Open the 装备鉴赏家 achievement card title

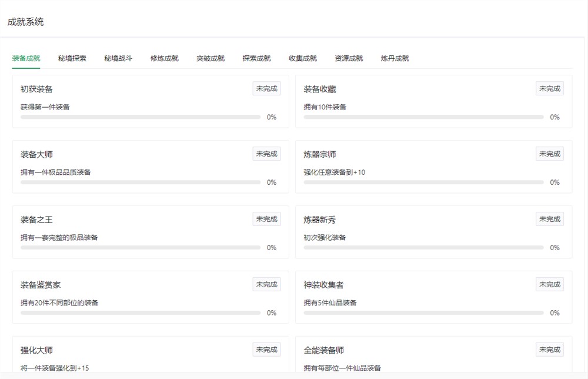tap(41, 285)
